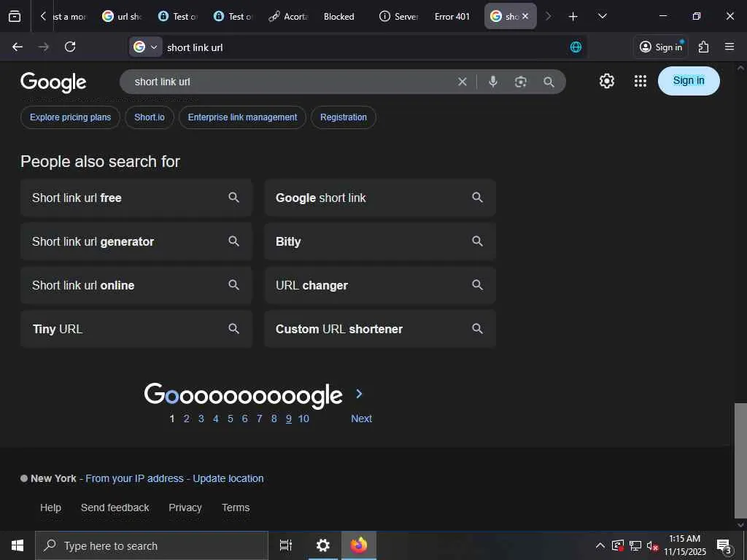Switch to the 'Server' tab
Viewport: 747px width, 560px height.
[x=399, y=16]
